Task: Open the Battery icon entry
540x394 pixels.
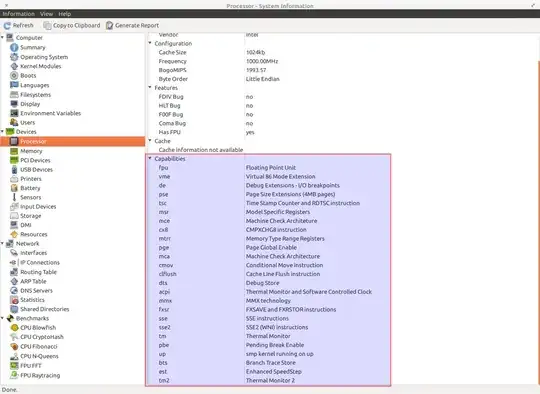Action: click(x=14, y=188)
